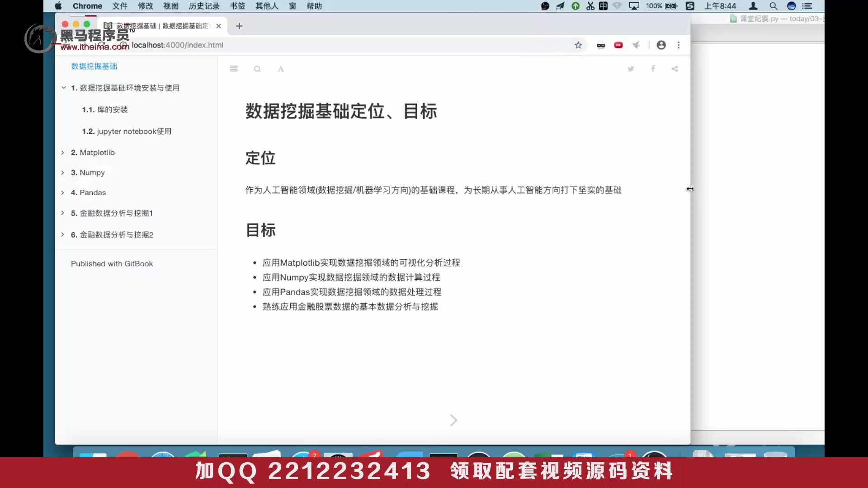Expand the 4. Pandas chapter

pos(63,192)
